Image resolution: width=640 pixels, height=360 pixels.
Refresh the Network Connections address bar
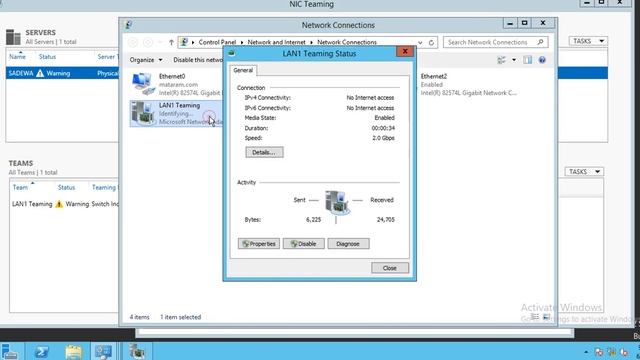tap(431, 42)
